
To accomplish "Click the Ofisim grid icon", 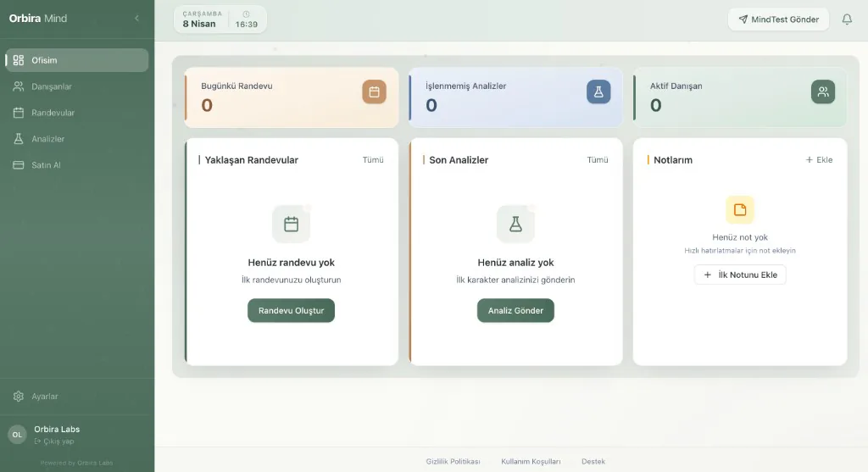I will (19, 60).
